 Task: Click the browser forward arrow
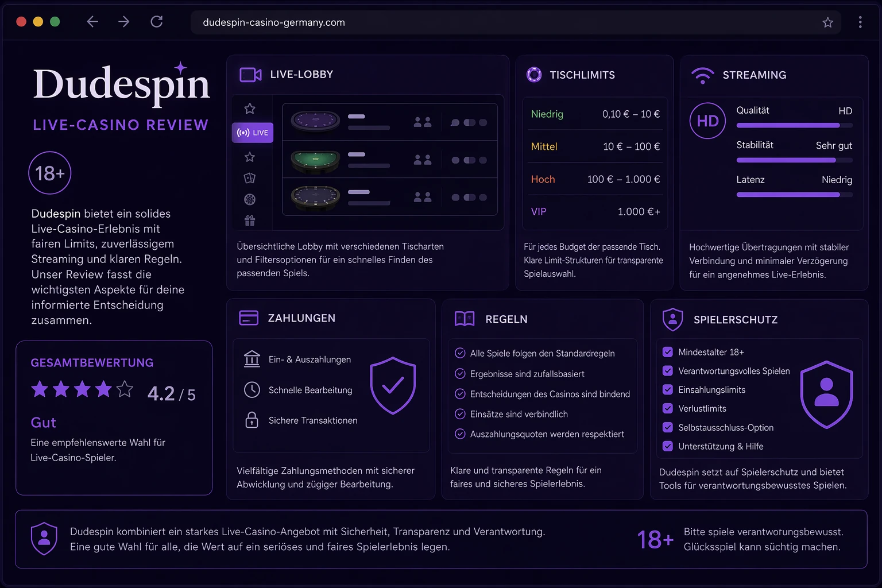click(124, 22)
